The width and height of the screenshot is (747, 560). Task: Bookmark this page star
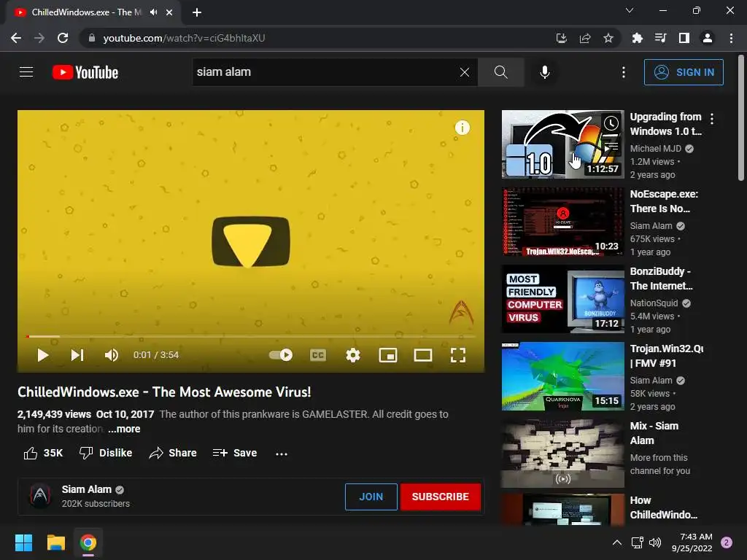(608, 38)
